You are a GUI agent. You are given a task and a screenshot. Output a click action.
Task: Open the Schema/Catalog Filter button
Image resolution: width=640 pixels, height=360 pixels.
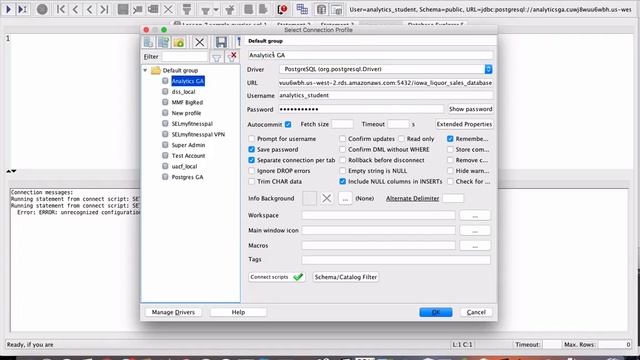(346, 277)
